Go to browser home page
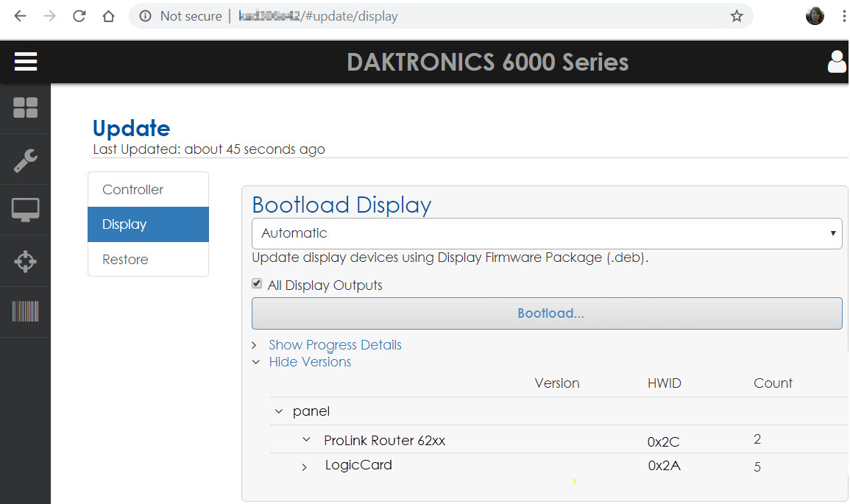Viewport: 850px width, 504px height. click(x=109, y=16)
